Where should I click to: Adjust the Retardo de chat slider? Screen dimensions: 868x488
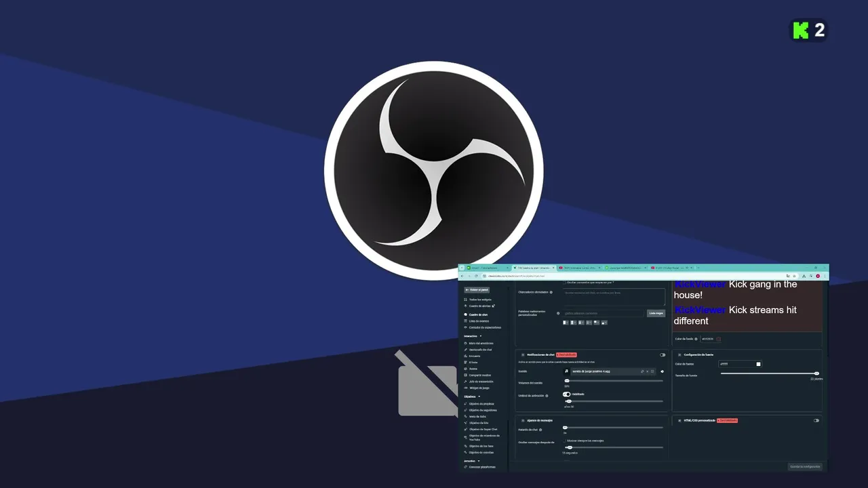point(613,428)
